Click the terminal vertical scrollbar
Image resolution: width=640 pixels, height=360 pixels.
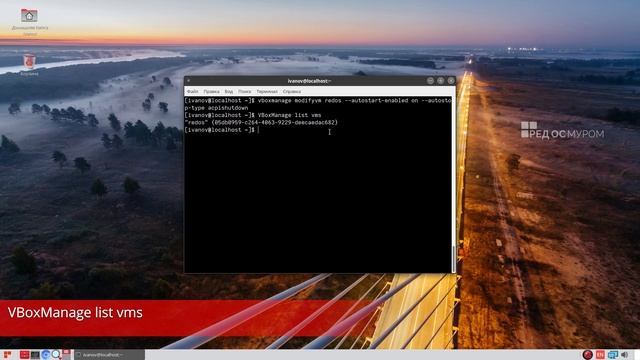tap(453, 184)
